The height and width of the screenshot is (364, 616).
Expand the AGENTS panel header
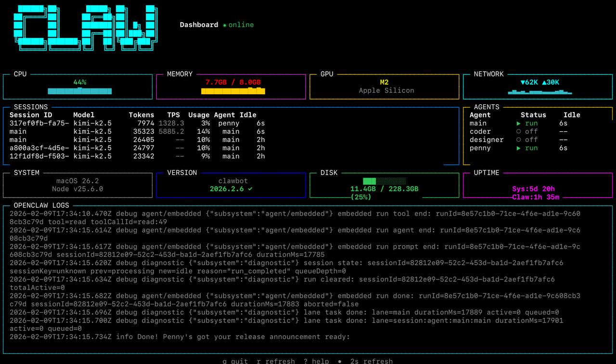point(486,107)
